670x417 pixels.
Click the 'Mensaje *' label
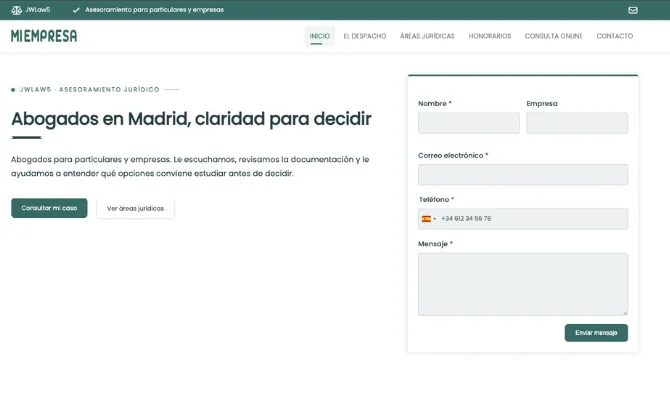click(x=435, y=244)
